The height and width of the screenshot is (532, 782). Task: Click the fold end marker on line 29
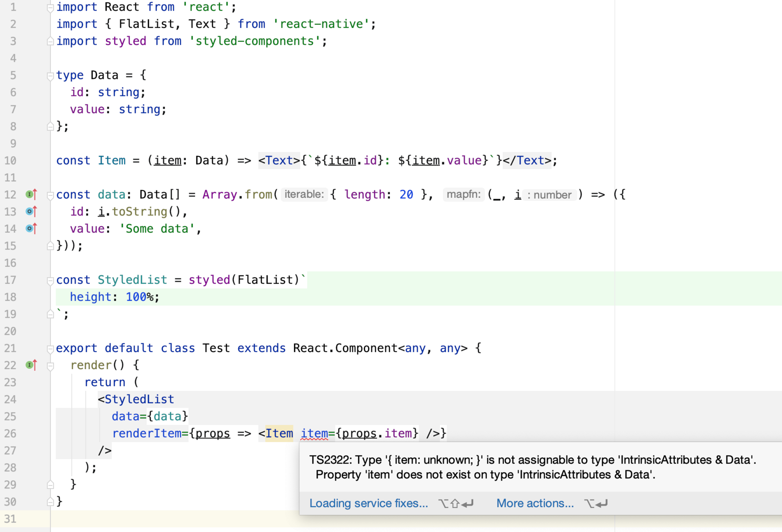[51, 485]
